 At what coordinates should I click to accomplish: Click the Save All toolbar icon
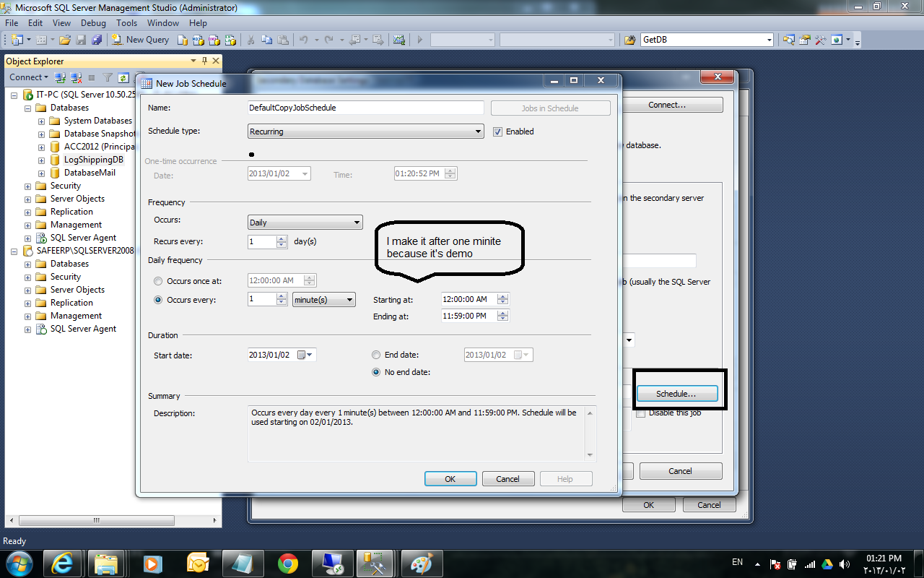point(97,40)
